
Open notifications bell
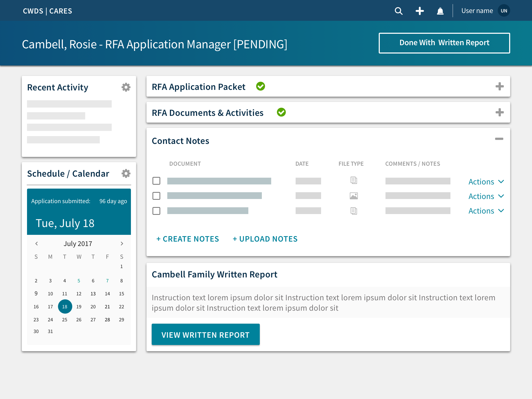tap(440, 11)
